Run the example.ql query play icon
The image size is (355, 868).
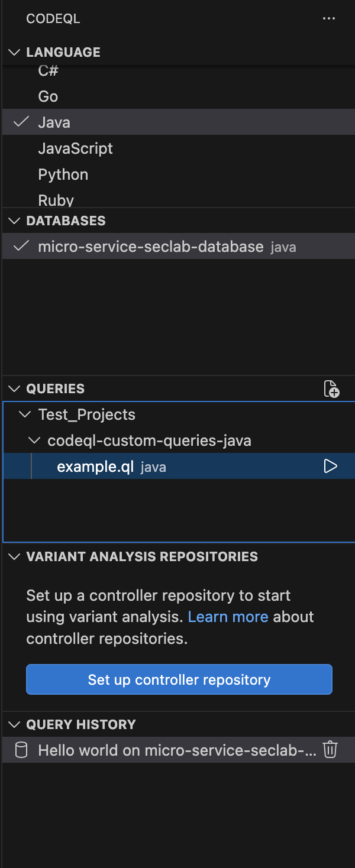click(331, 467)
